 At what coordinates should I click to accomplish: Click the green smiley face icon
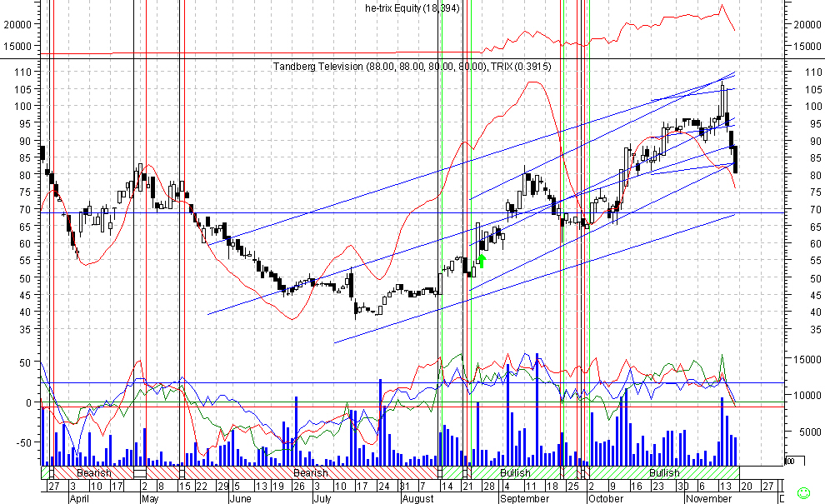coord(803,493)
